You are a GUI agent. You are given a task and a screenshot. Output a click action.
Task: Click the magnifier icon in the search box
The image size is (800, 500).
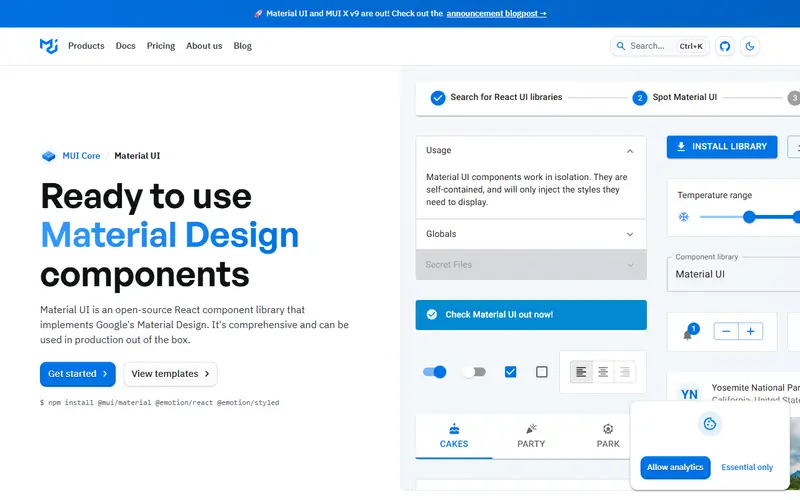[620, 46]
